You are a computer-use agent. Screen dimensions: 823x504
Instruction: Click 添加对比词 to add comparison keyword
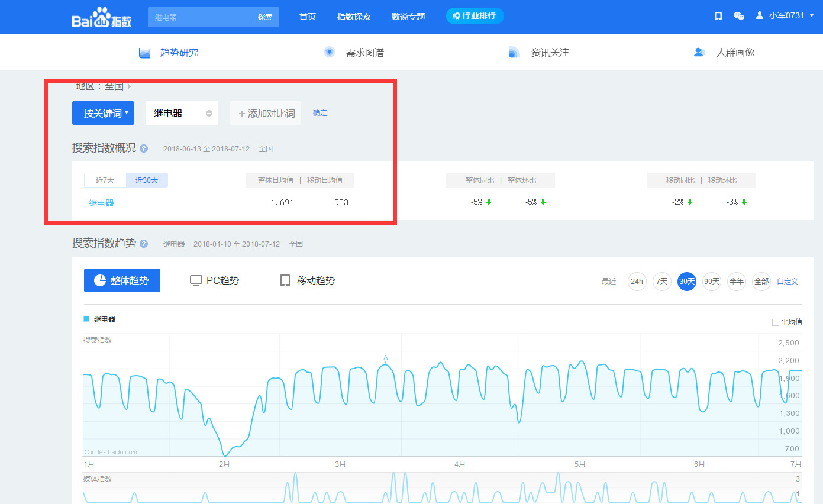tap(266, 113)
